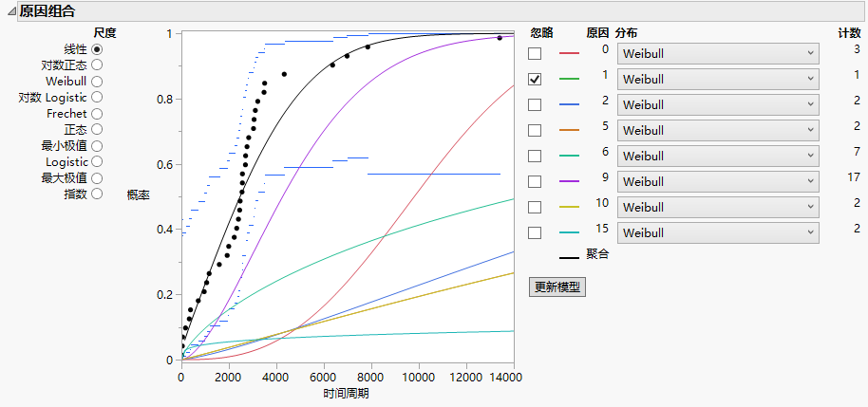The height and width of the screenshot is (407, 868).
Task: Check the ignore box for cause 15
Action: coord(535,232)
